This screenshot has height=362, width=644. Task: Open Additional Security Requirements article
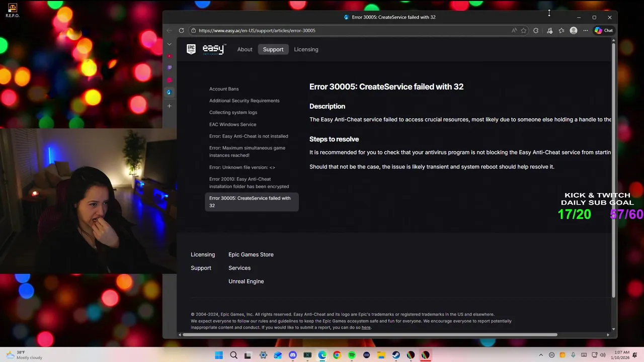click(x=245, y=101)
